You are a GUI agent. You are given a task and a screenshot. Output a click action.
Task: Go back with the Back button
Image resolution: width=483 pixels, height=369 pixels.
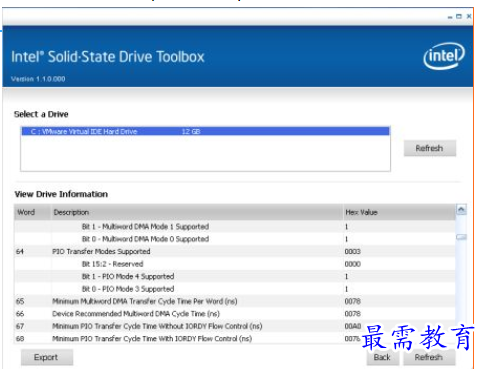point(382,357)
